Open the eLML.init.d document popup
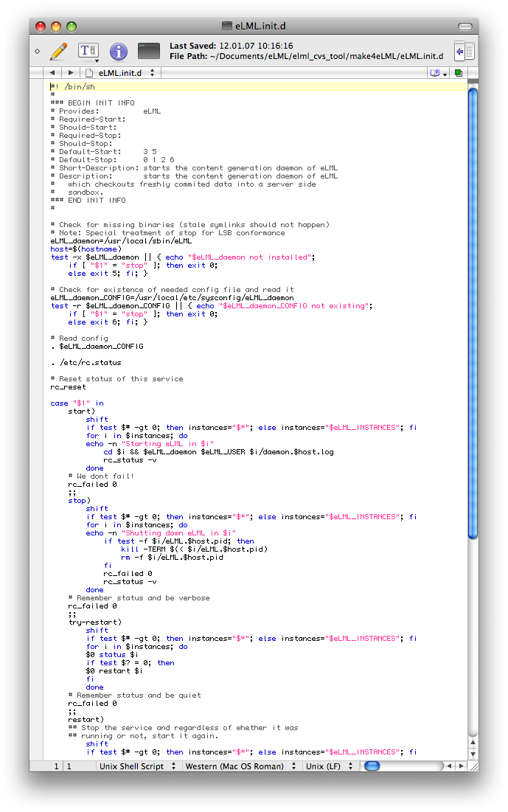 tap(126, 73)
